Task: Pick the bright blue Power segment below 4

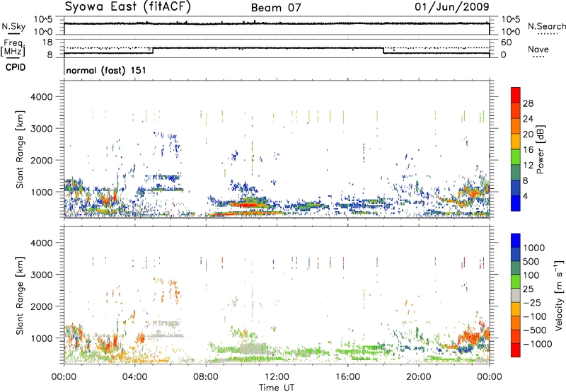Action: pyautogui.click(x=516, y=203)
